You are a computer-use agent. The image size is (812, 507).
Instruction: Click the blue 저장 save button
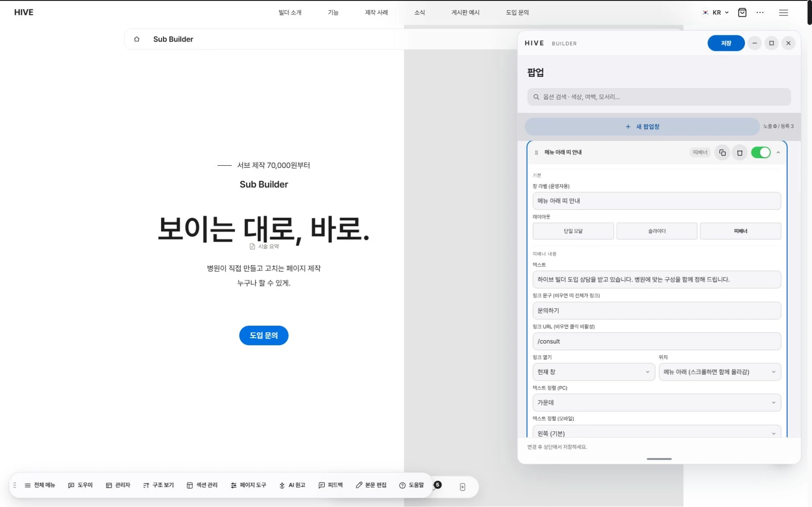[x=726, y=43]
